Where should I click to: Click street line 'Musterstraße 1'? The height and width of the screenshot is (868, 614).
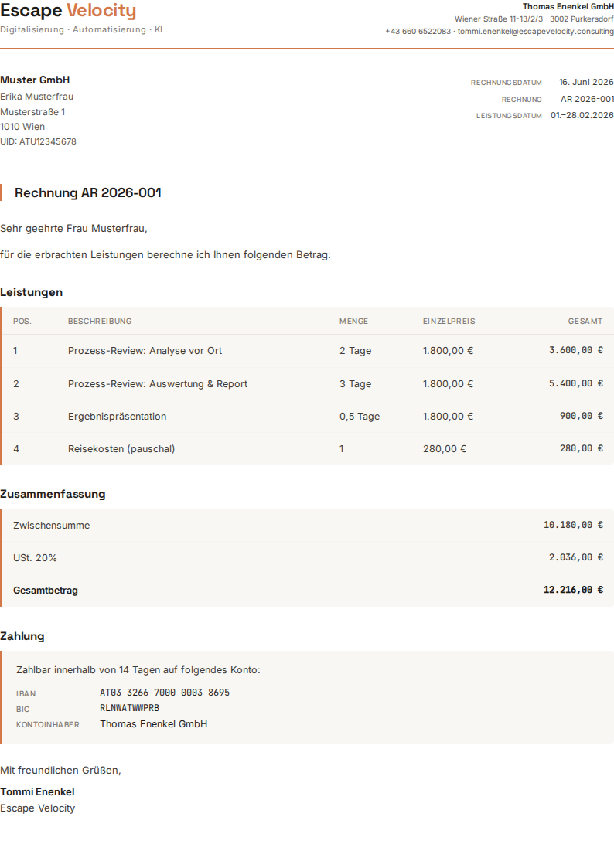pyautogui.click(x=32, y=112)
